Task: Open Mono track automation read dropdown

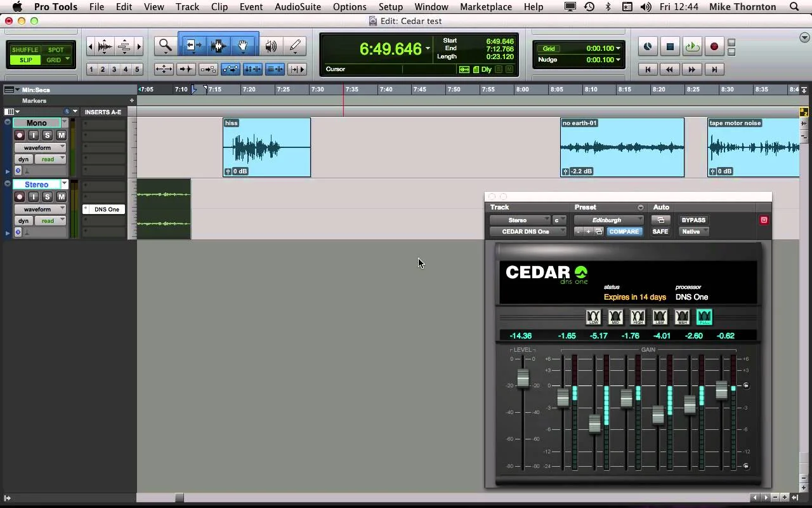Action: [49, 159]
